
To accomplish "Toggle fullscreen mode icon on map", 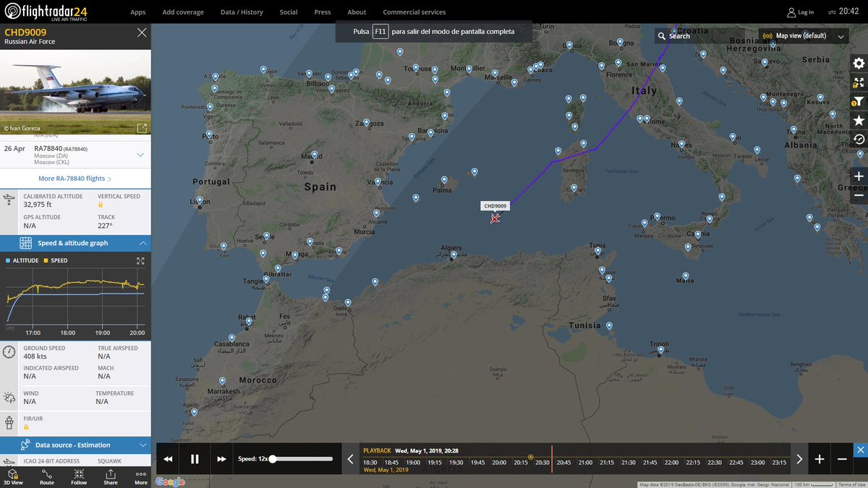I will click(859, 83).
